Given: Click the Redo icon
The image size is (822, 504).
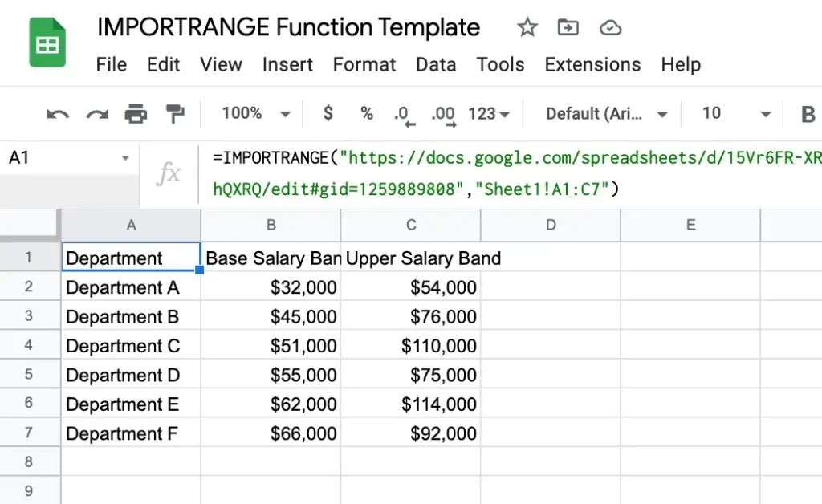Looking at the screenshot, I should click(97, 113).
